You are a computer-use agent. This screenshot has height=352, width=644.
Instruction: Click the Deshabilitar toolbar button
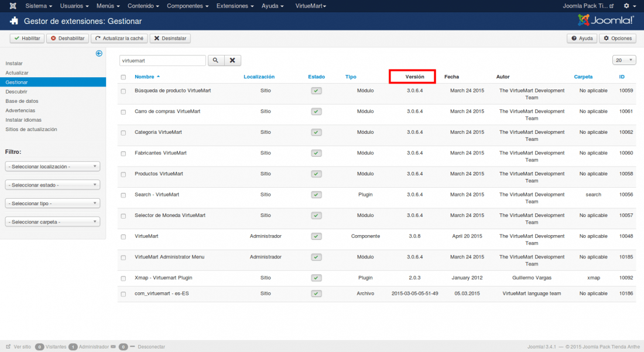click(68, 38)
